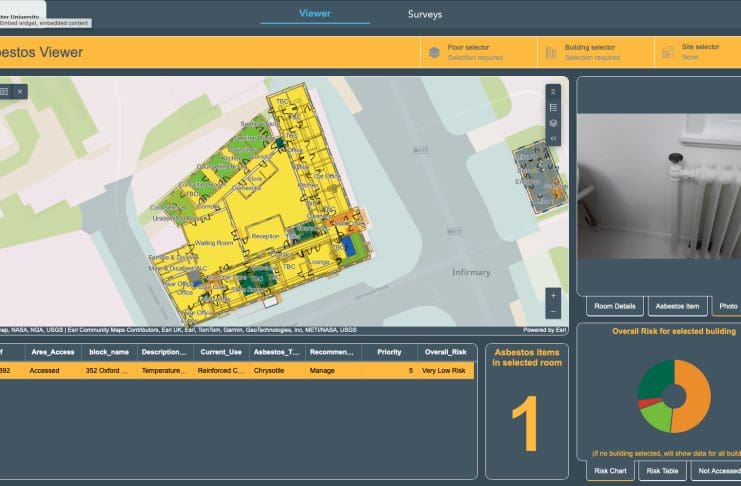The height and width of the screenshot is (486, 741).
Task: Open the map layers stack icon
Action: tap(553, 123)
